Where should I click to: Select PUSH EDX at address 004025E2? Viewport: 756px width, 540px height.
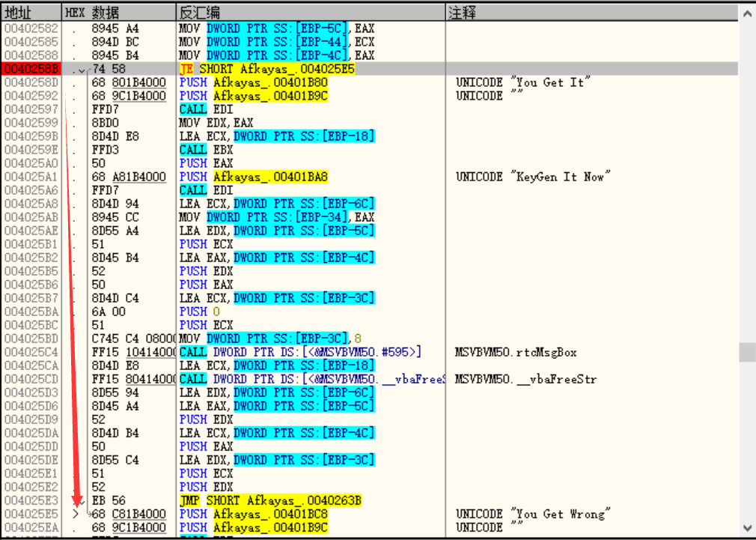coord(207,488)
